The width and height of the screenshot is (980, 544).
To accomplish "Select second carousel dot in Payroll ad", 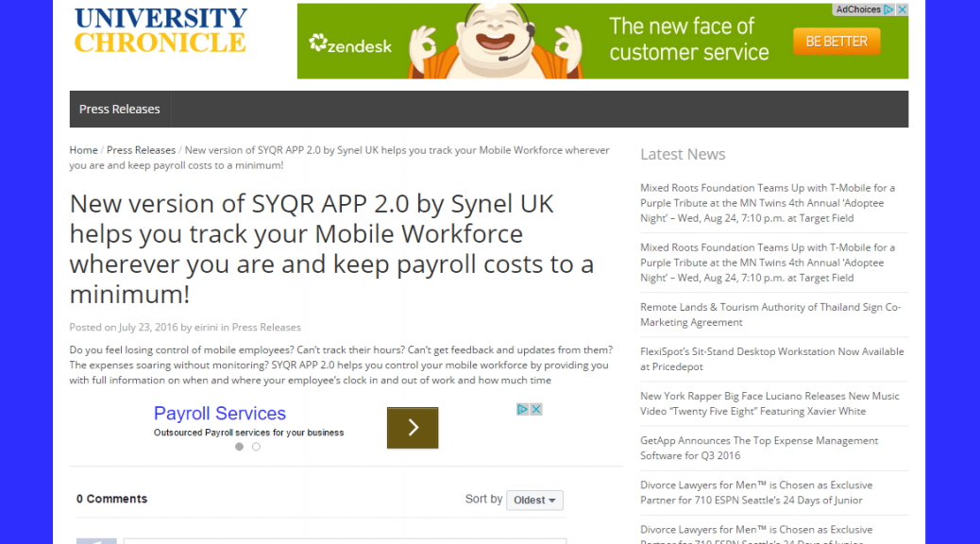I will tap(256, 447).
